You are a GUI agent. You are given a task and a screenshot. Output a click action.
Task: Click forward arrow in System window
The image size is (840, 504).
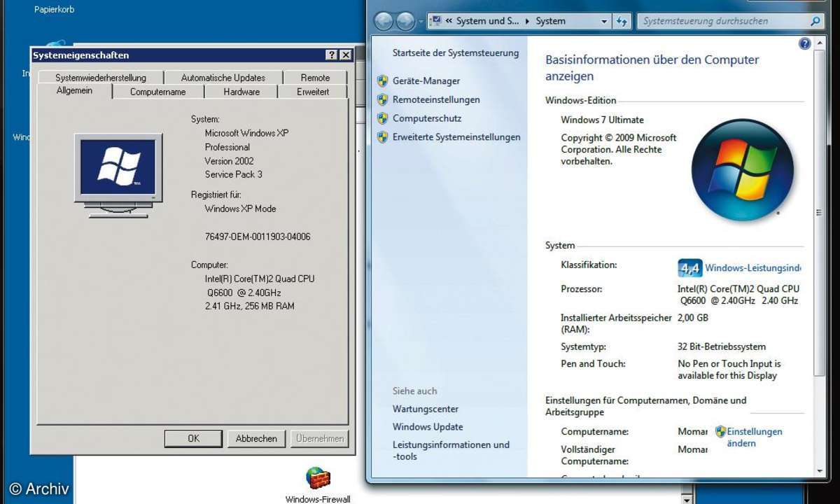pyautogui.click(x=405, y=22)
